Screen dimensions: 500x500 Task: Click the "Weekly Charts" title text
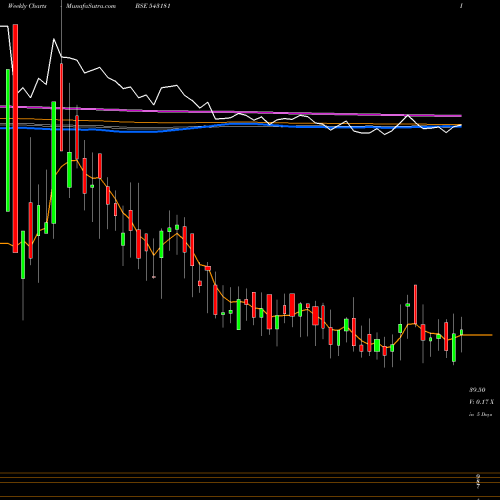click(x=27, y=6)
